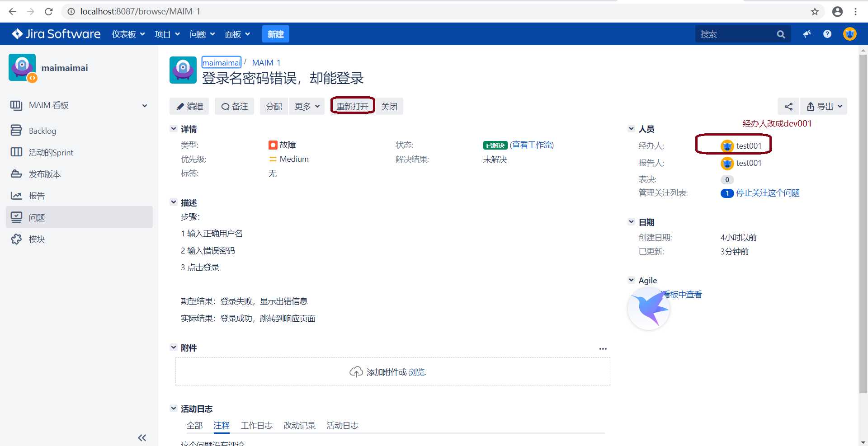Open attachment options three-dot menu

[603, 348]
